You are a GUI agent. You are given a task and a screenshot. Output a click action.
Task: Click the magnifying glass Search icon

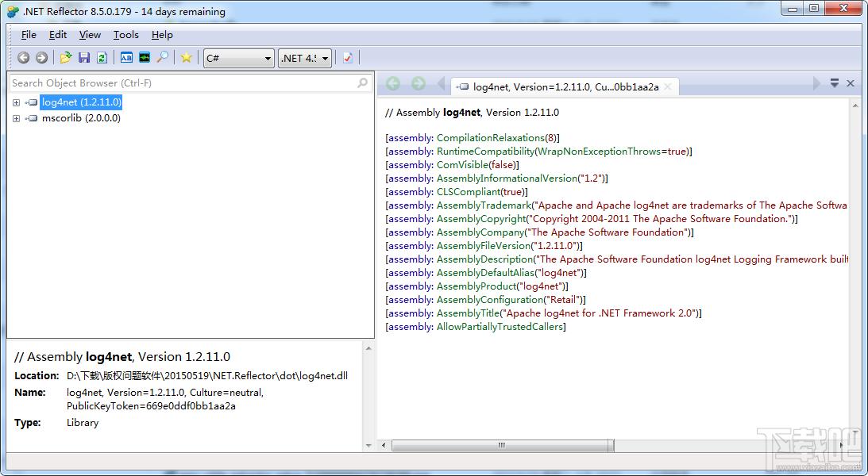tap(162, 57)
